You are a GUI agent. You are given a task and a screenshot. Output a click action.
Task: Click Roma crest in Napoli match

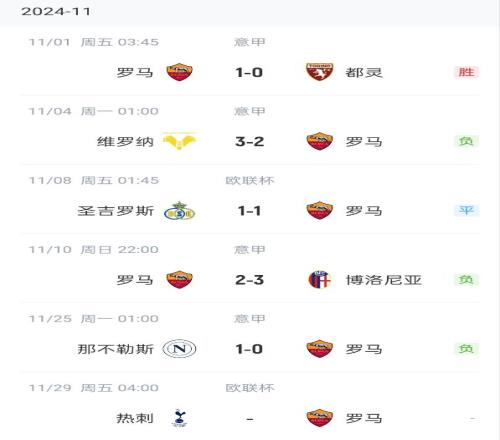(319, 349)
